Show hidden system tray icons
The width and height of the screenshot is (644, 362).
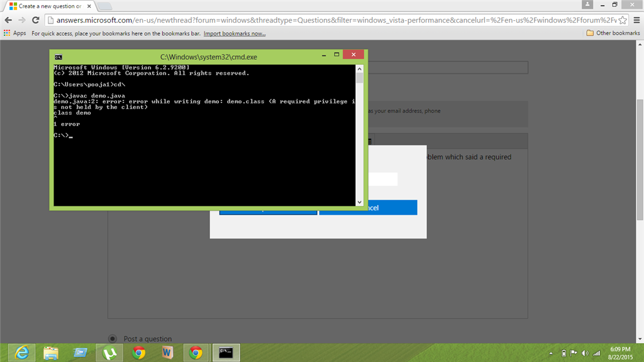click(x=551, y=353)
